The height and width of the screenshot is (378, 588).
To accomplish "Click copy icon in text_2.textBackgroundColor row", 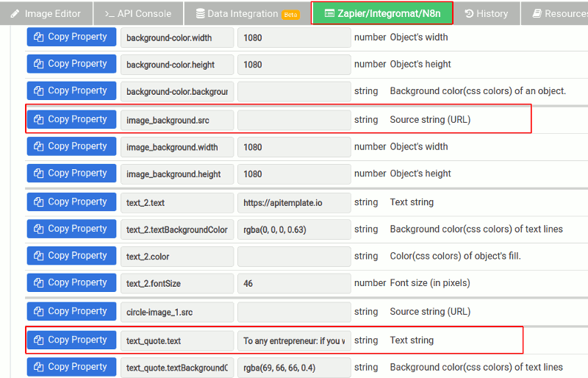I will [39, 229].
